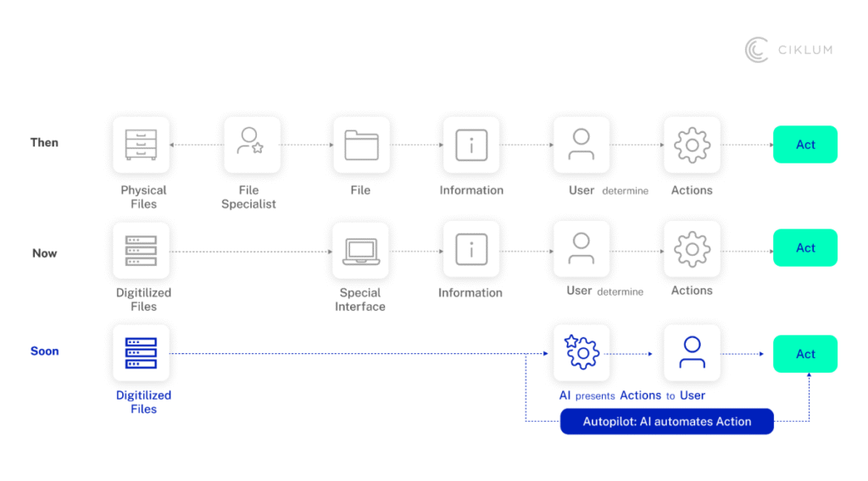Screen dimensions: 868x481
Task: Click the Actions gear in Then row
Action: pos(692,145)
